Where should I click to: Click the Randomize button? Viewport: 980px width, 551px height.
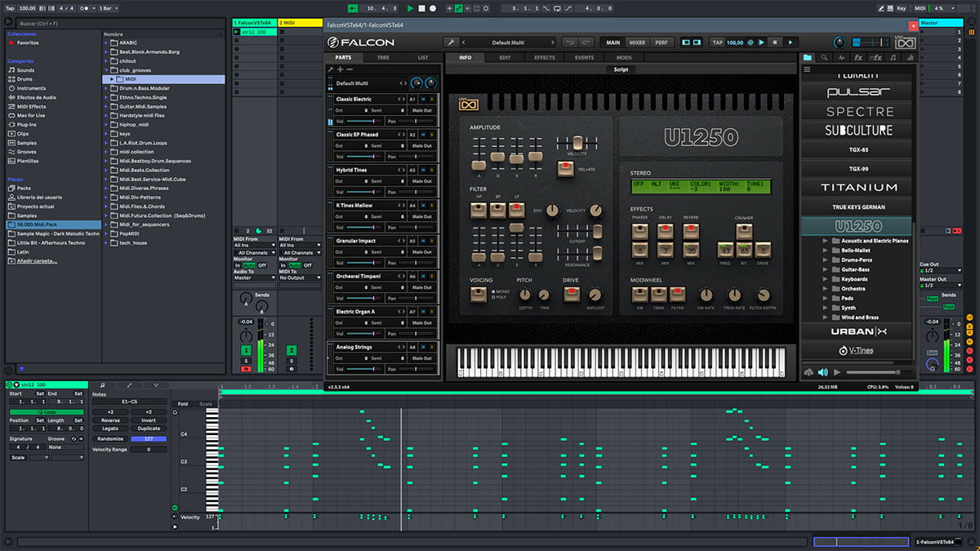point(110,439)
